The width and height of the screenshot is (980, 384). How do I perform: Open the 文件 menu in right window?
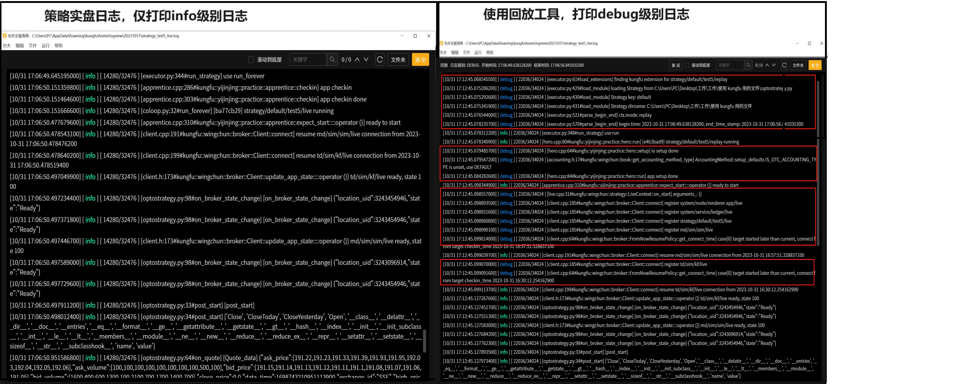pos(467,53)
